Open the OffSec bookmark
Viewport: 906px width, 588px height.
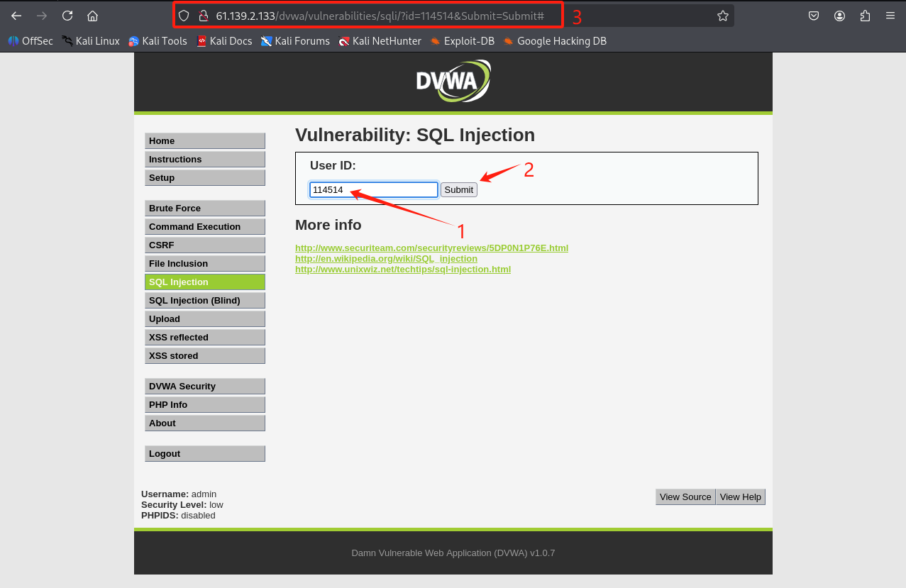tap(31, 41)
